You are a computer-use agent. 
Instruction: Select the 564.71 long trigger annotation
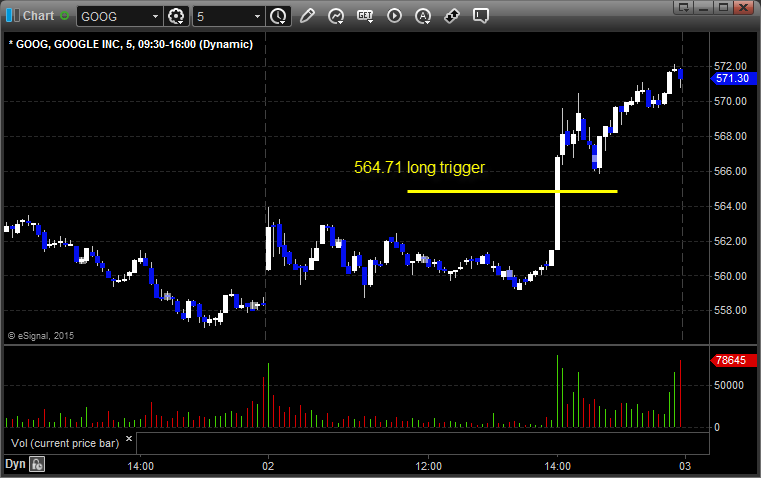pyautogui.click(x=419, y=167)
